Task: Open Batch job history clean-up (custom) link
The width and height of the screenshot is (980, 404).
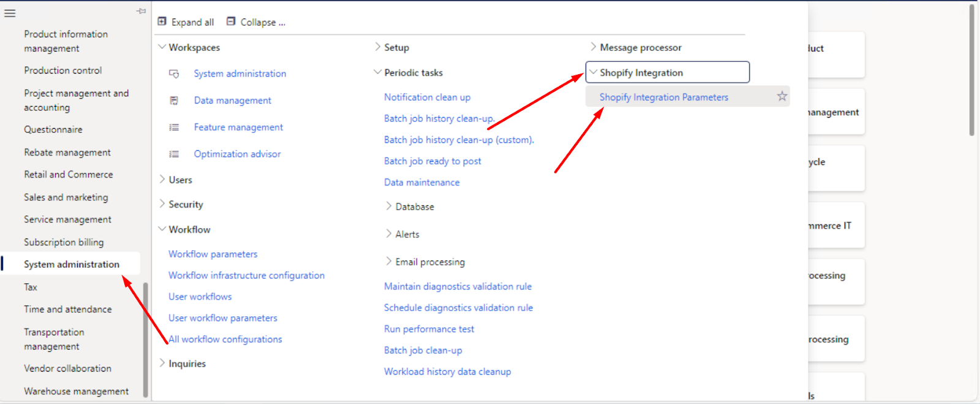Action: point(459,140)
